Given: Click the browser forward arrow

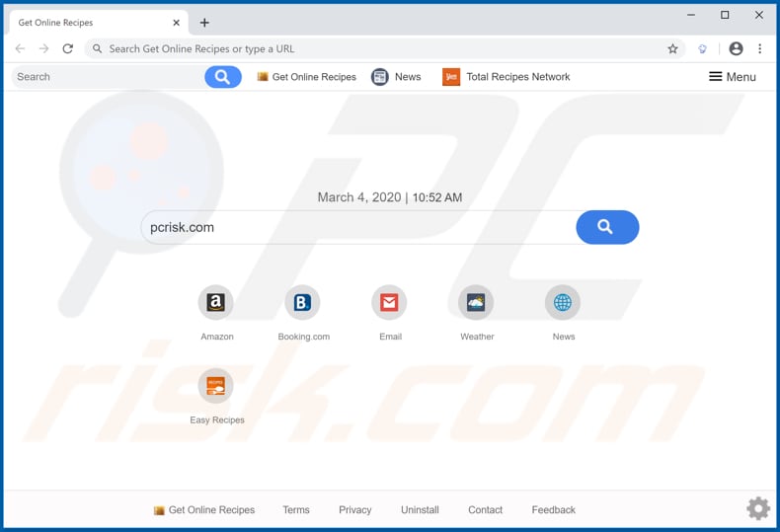Looking at the screenshot, I should (43, 48).
